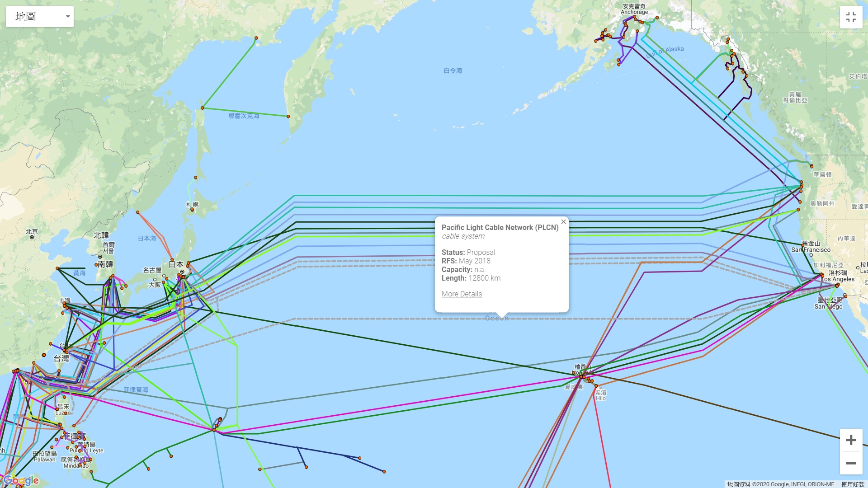Click the 奧勒岡州 state label
The height and width of the screenshot is (488, 868).
pyautogui.click(x=822, y=204)
